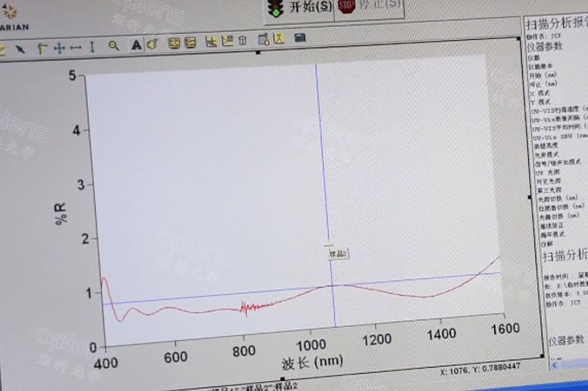Click the trash can delete icon

click(242, 41)
